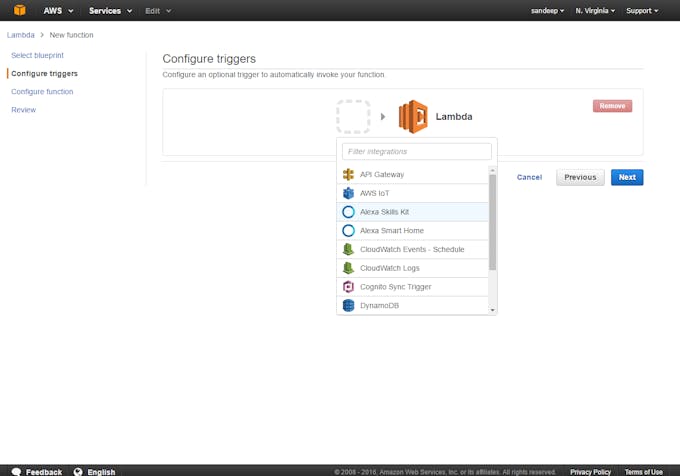Click the AWS IoT icon
Screen dimensions: 680x476
tap(348, 193)
